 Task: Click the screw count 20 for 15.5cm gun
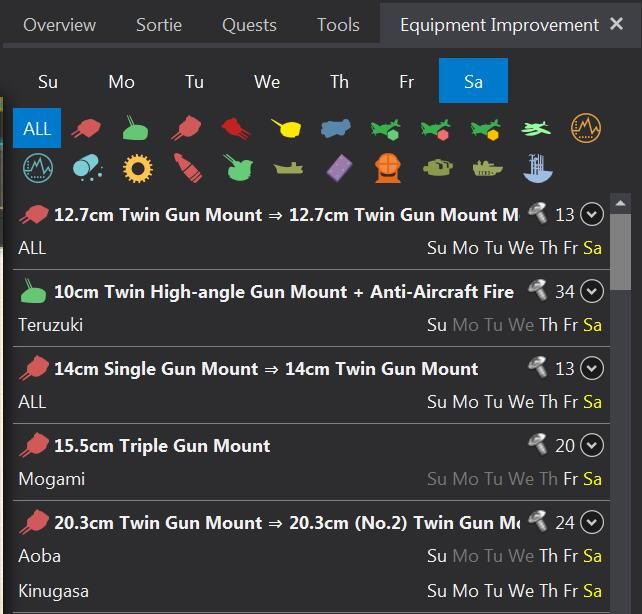tap(565, 446)
